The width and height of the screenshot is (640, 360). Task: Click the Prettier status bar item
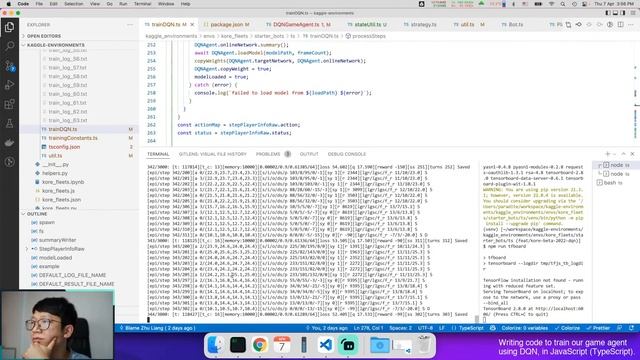(x=598, y=328)
